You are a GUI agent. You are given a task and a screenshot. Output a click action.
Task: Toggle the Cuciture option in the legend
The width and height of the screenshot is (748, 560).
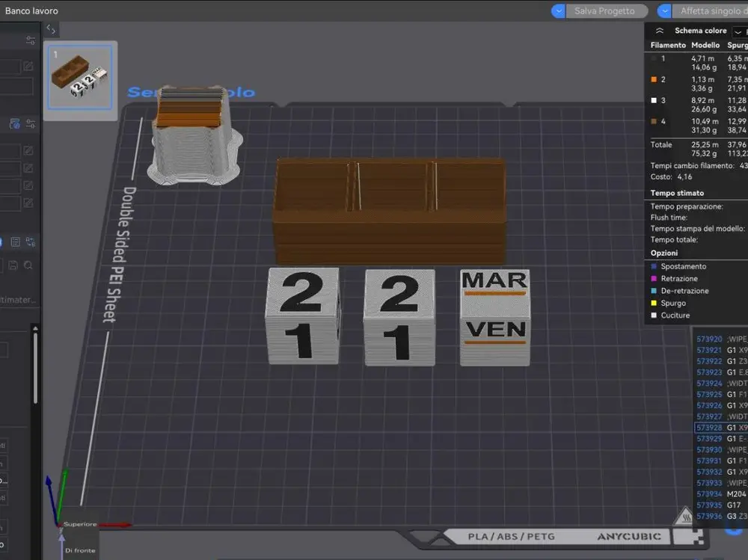point(671,316)
